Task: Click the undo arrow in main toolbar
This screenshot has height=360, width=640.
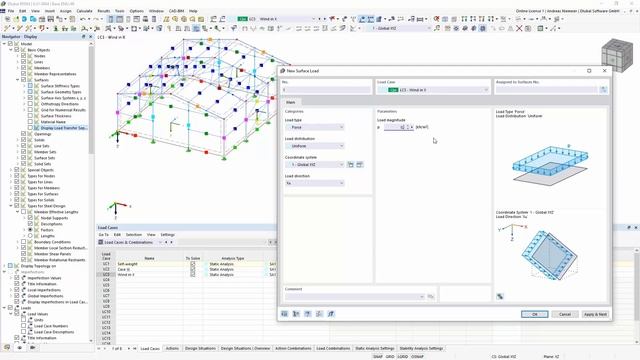Action: [83, 19]
